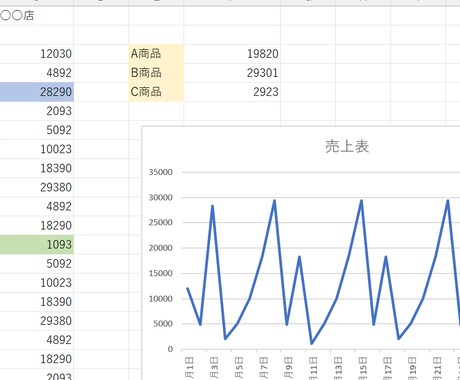Select the ○○店 header cell

click(x=36, y=15)
